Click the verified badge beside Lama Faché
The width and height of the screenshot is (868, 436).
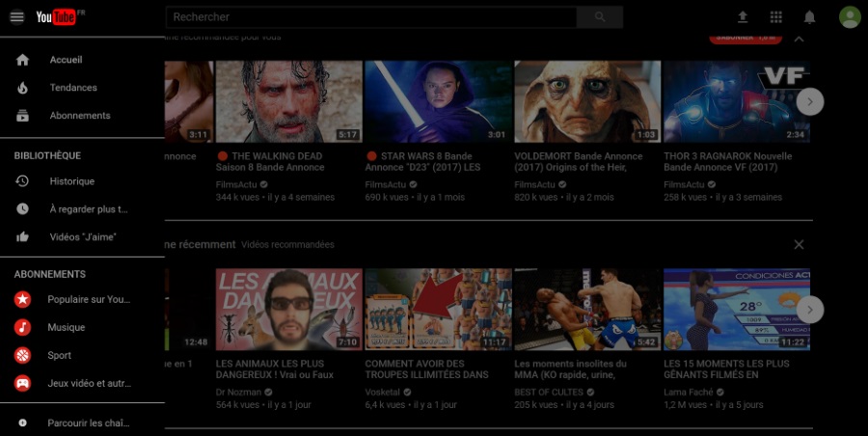720,392
